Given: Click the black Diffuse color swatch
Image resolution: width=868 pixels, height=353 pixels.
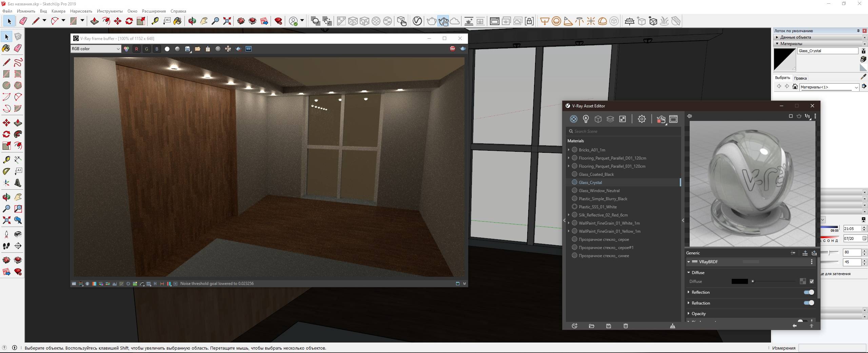Looking at the screenshot, I should pos(739,281).
